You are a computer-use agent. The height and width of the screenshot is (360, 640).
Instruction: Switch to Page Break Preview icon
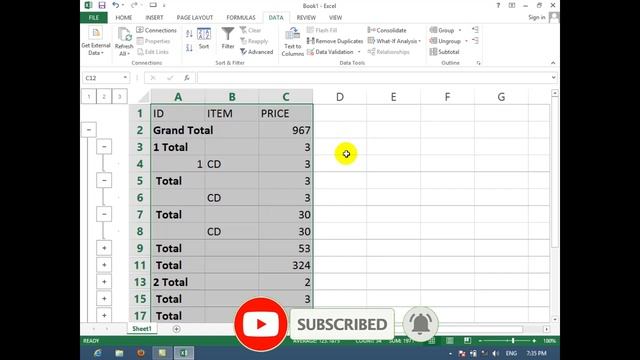(x=467, y=341)
